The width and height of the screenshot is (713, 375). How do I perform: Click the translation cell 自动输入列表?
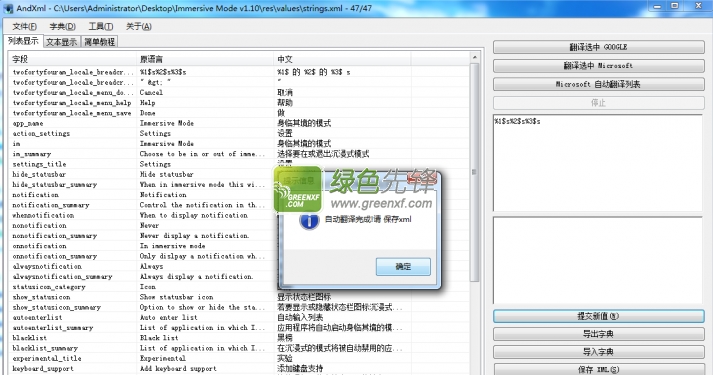tap(300, 317)
